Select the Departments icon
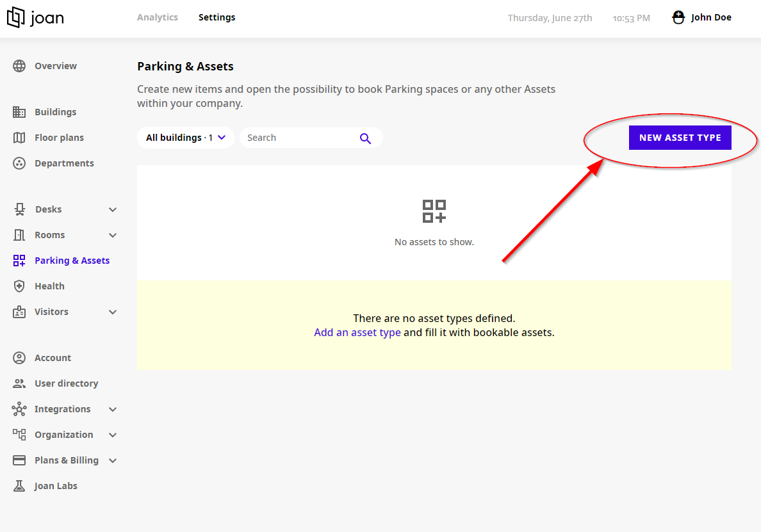The height and width of the screenshot is (532, 761). 20,163
